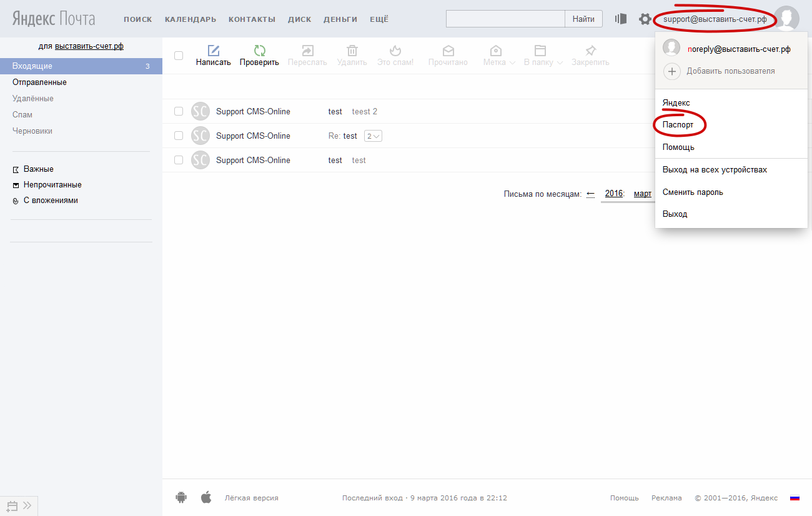This screenshot has height=516, width=812.
Task: Open the calendar widget icon at bottom left
Action: 12,506
